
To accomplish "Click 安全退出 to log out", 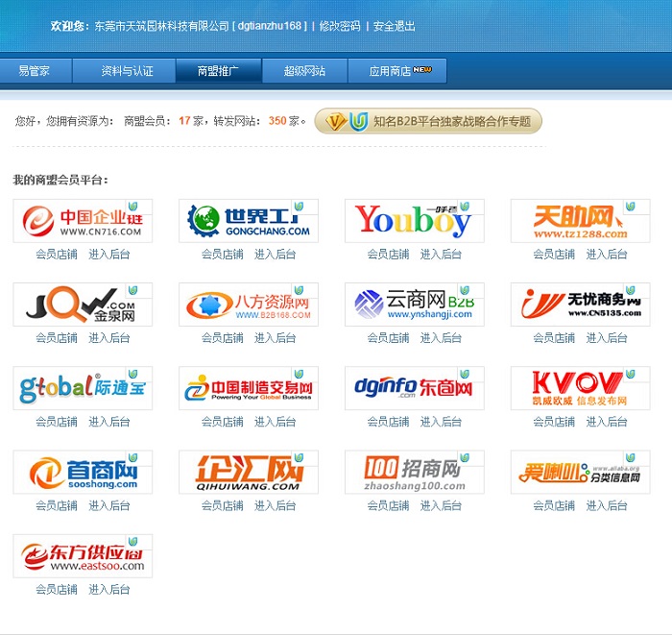I will [x=395, y=26].
